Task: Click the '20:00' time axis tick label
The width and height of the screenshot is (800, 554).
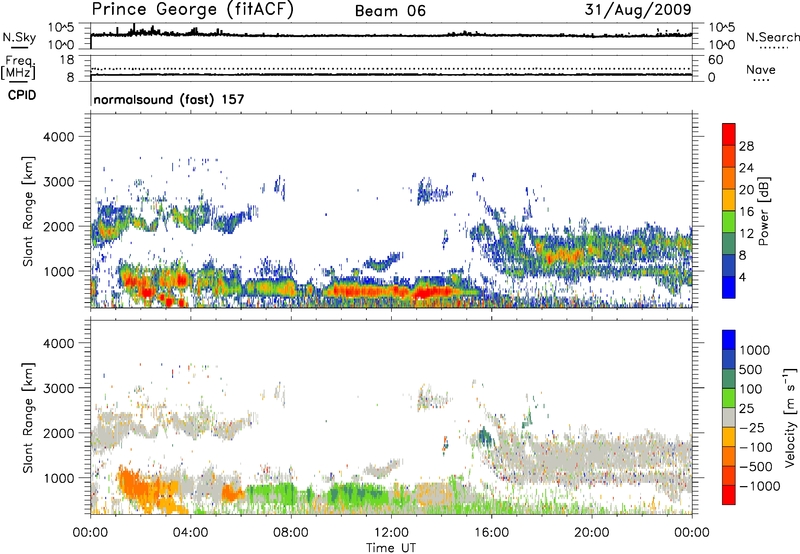Action: coord(591,533)
